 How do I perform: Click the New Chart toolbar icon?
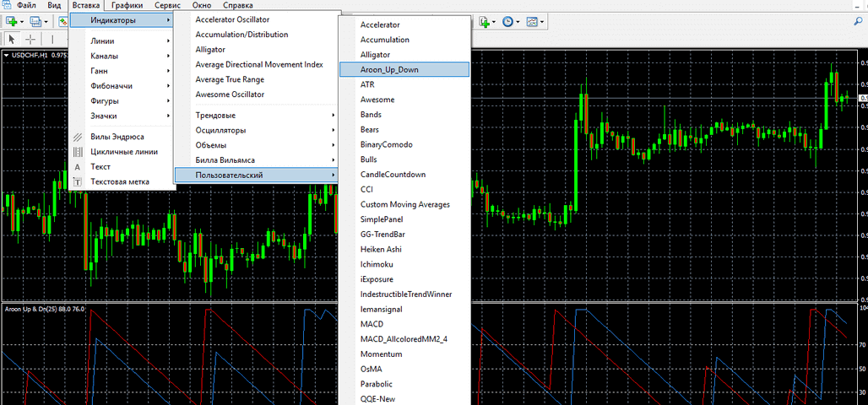pos(10,22)
